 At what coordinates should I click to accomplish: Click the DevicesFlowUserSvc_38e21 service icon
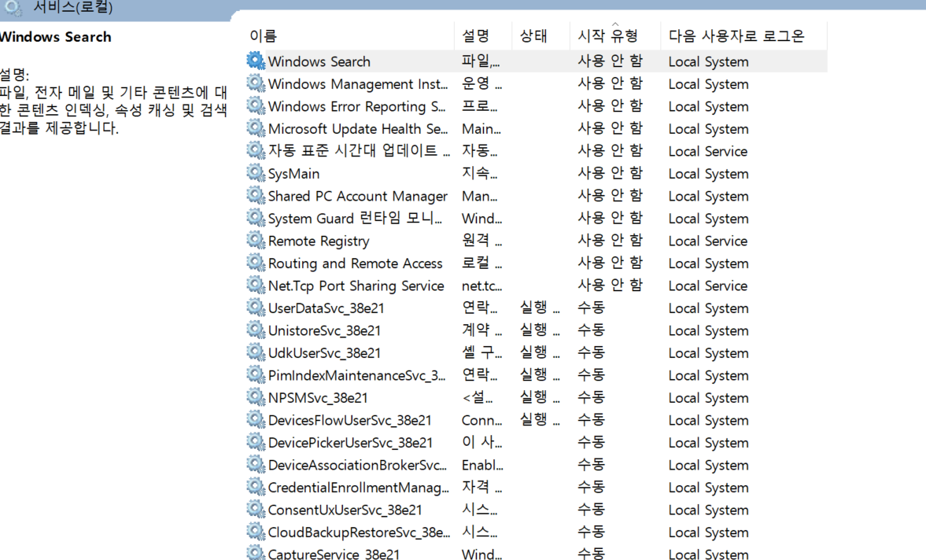pyautogui.click(x=255, y=420)
